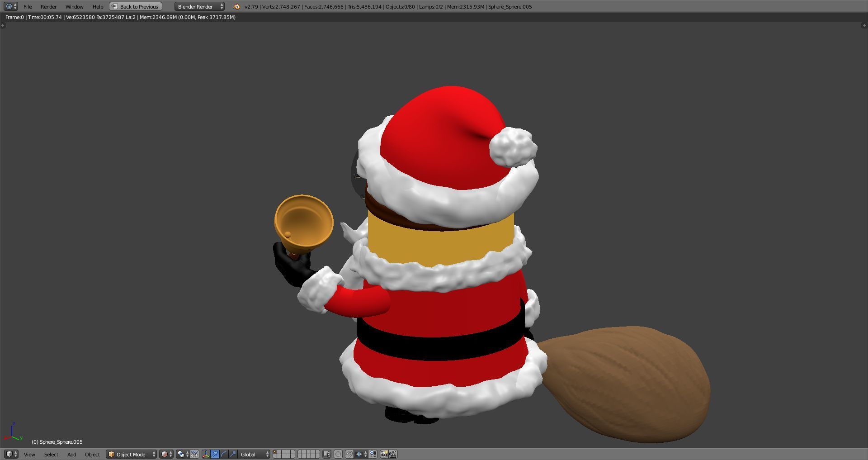Click the 'Mem:2315.93M' text in top header
Image resolution: width=868 pixels, height=460 pixels.
(466, 7)
